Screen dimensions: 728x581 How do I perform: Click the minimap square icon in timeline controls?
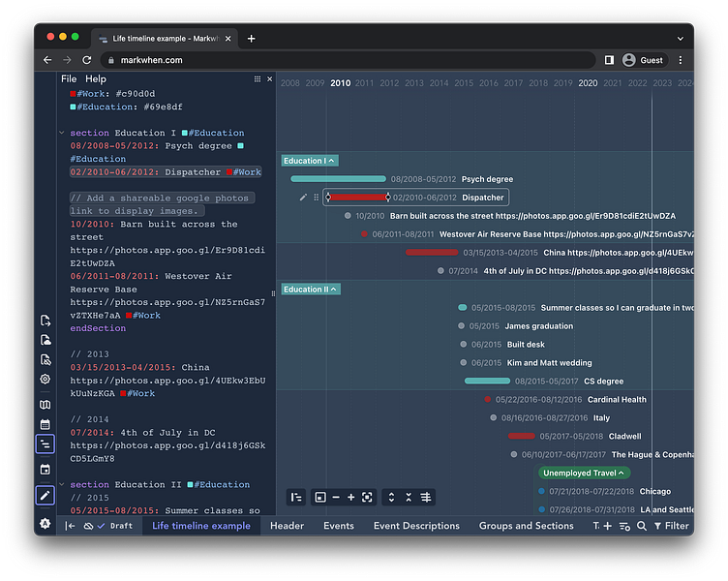[x=320, y=498]
